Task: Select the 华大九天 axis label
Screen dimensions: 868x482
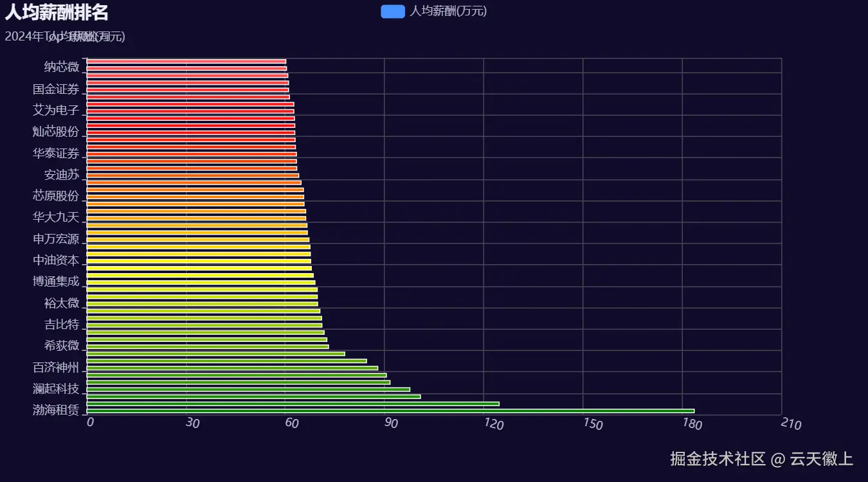Action: [x=56, y=217]
